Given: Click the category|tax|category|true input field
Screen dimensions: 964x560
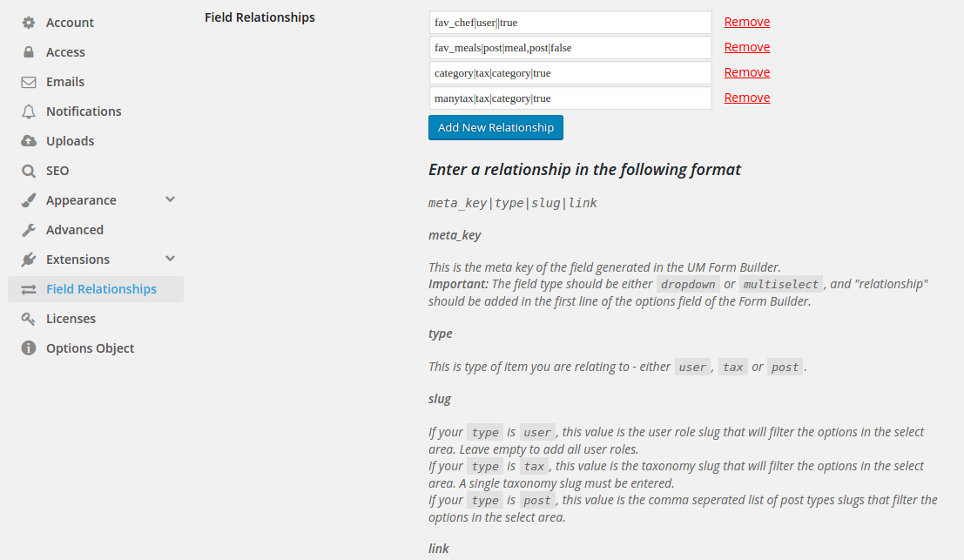Looking at the screenshot, I should (x=570, y=73).
